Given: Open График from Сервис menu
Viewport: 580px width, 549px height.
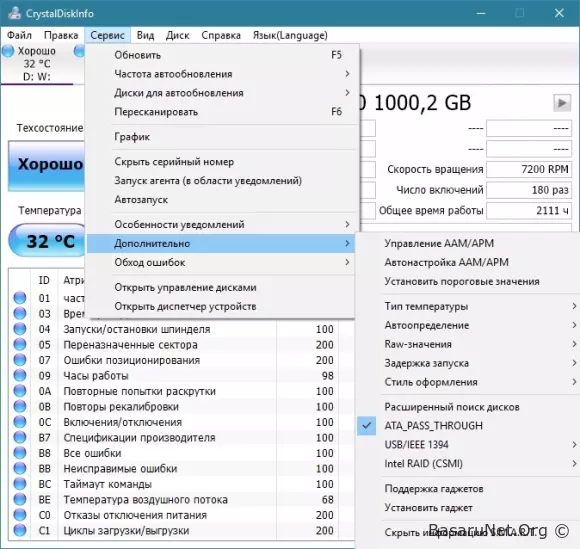Looking at the screenshot, I should pyautogui.click(x=221, y=137).
